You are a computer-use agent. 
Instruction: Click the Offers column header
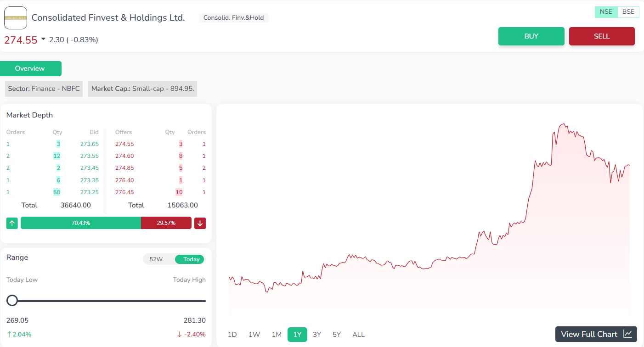pos(124,132)
